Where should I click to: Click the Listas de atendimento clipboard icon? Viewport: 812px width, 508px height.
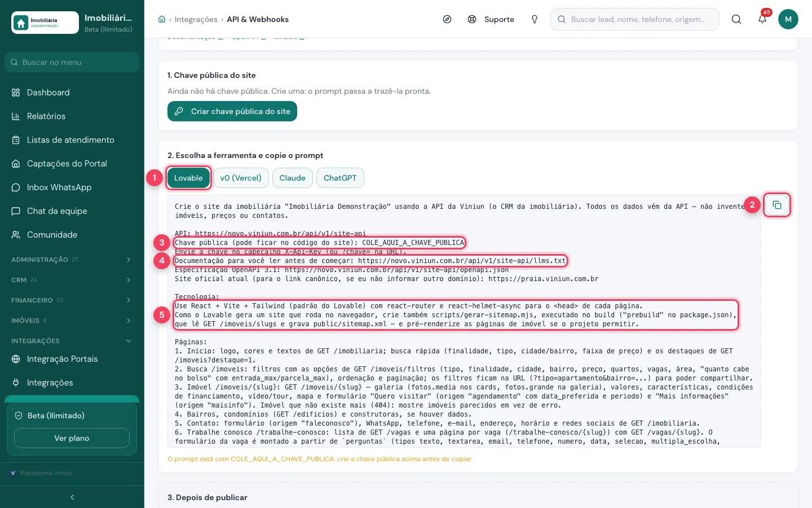point(16,140)
